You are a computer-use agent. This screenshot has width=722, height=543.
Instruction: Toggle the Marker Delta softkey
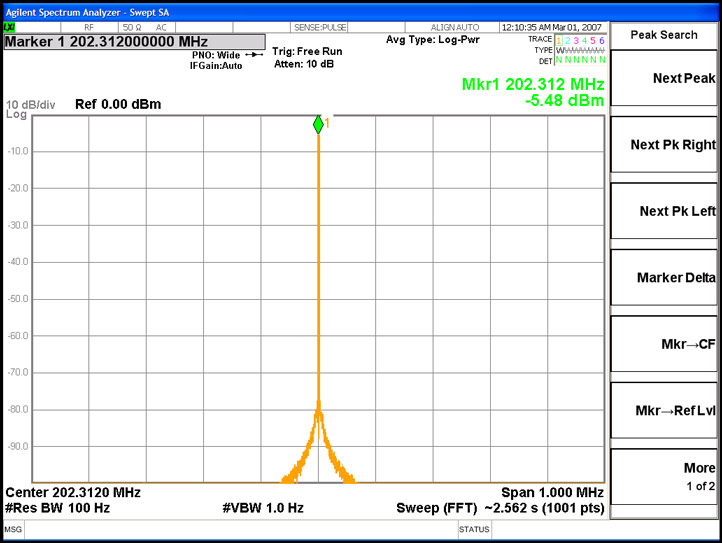[664, 277]
